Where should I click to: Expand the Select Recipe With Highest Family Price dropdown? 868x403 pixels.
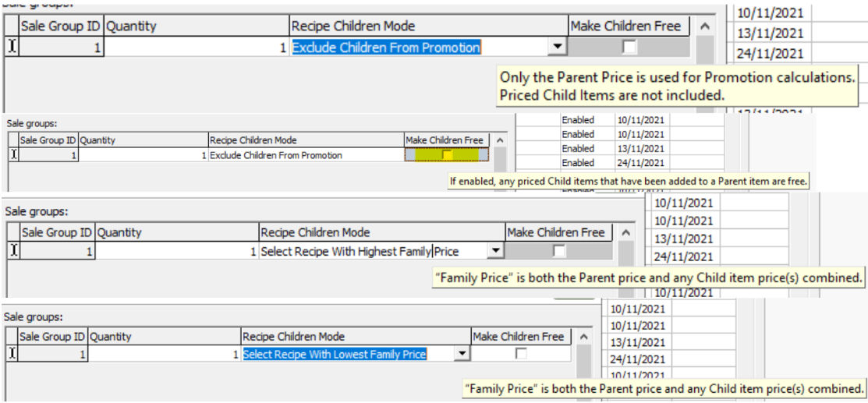[x=494, y=251]
